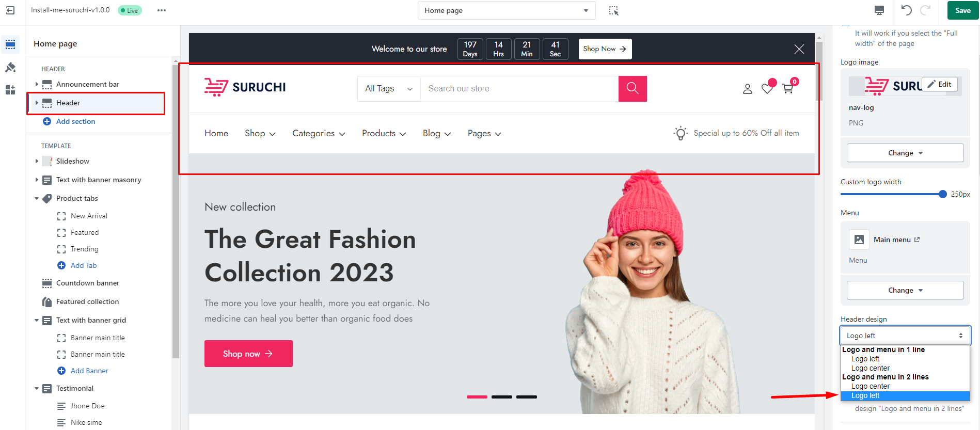Click the wishlist heart icon

coord(767,89)
